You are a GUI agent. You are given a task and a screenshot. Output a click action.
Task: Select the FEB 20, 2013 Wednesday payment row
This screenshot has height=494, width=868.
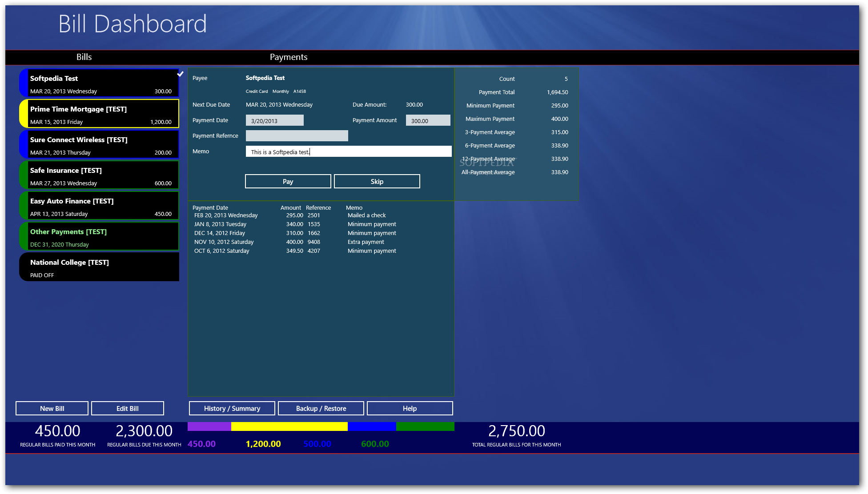(x=320, y=215)
